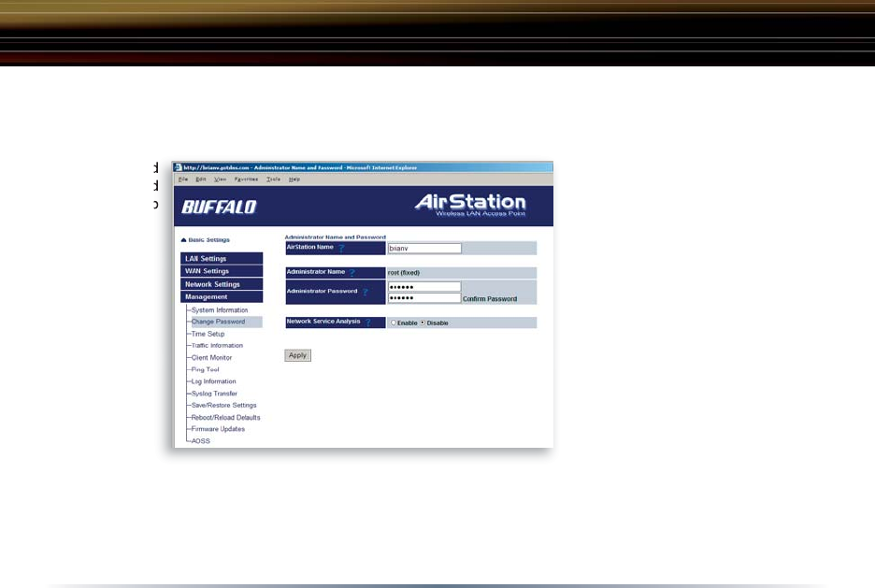
Task: Open AOSS page
Action: click(x=201, y=440)
